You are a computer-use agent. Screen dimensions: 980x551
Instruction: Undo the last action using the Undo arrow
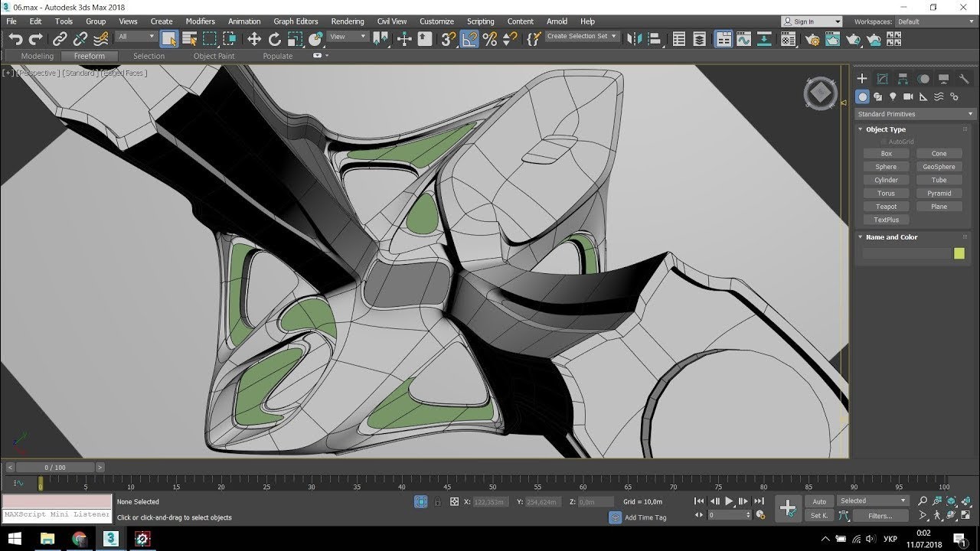[x=15, y=39]
